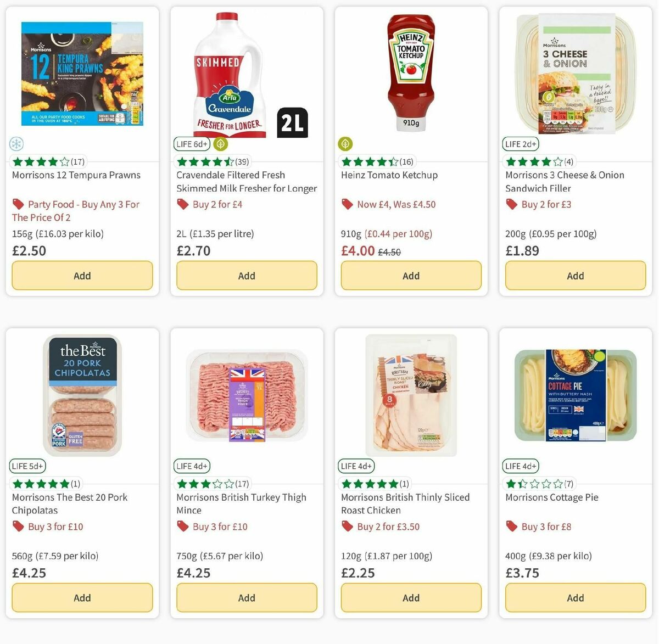The image size is (659, 644).
Task: Click the Morrisons 12 Tempura Prawns product title
Action: [x=76, y=175]
